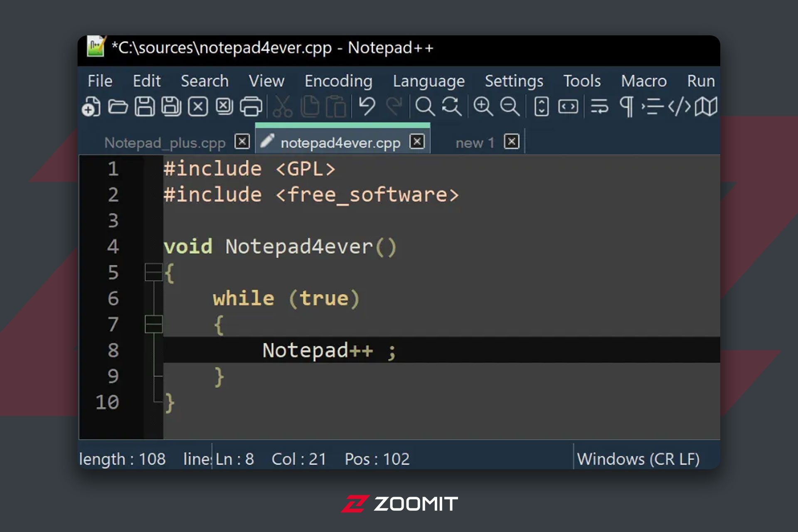Screen dimensions: 798x532
Task: Click the length : 108 status entry
Action: point(122,459)
